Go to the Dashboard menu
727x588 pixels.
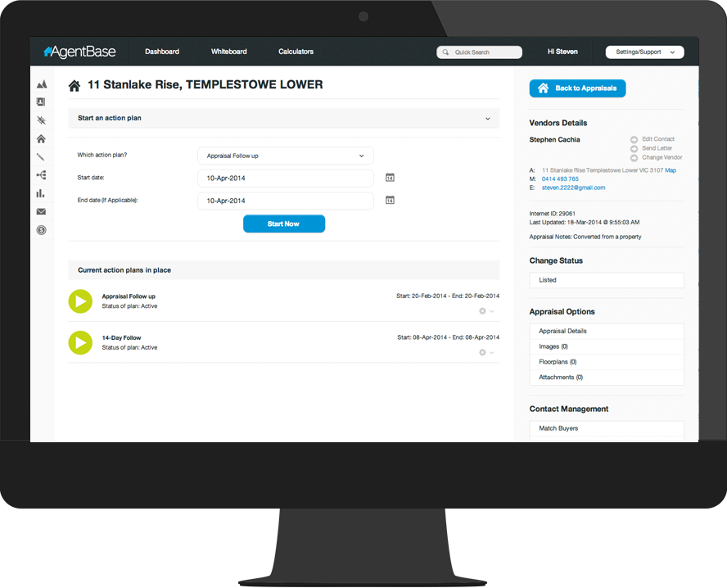(162, 52)
